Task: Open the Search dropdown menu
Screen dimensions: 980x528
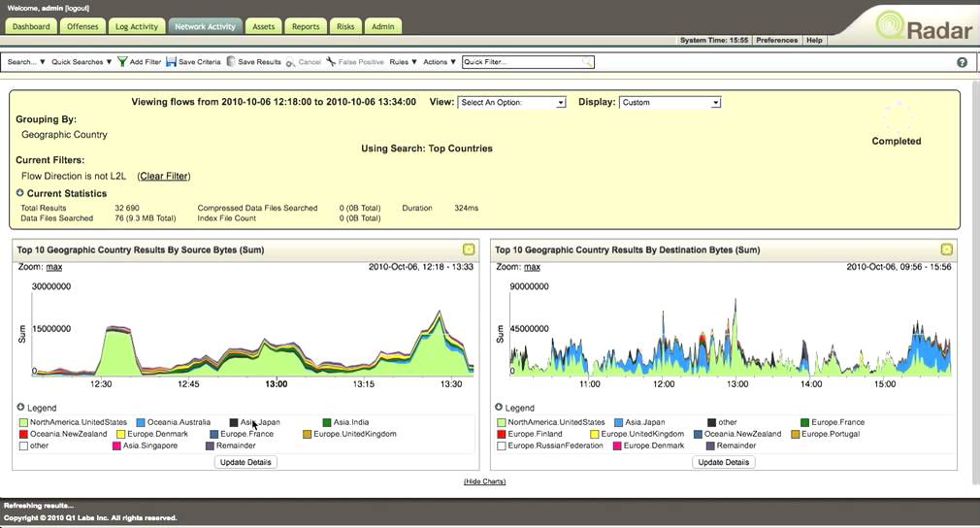Action: pyautogui.click(x=26, y=62)
